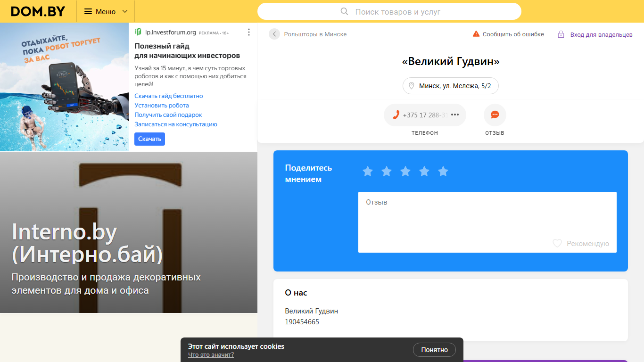Select the «Великий Гудвин» title text

pos(451,61)
